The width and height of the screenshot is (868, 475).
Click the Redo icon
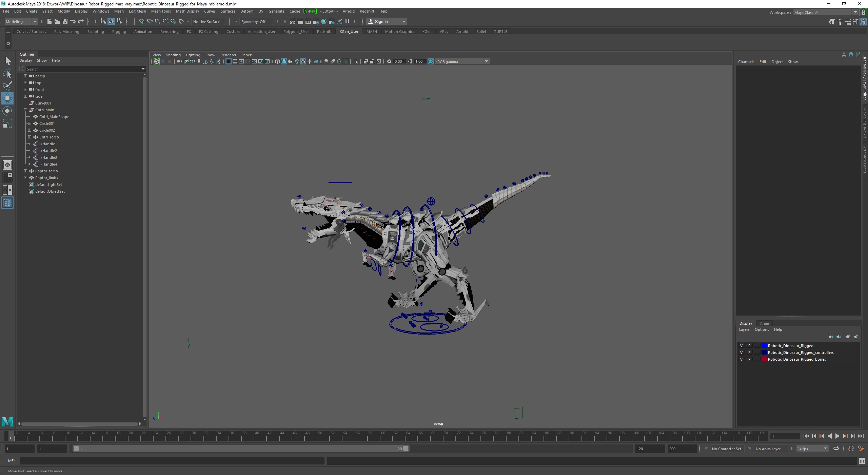pyautogui.click(x=80, y=21)
